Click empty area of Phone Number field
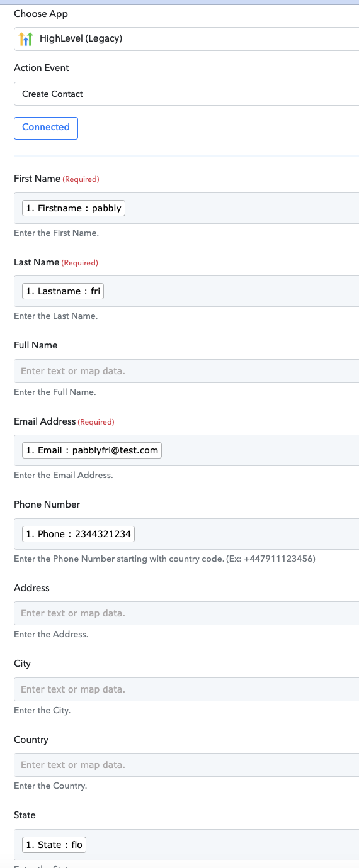 pyautogui.click(x=247, y=534)
